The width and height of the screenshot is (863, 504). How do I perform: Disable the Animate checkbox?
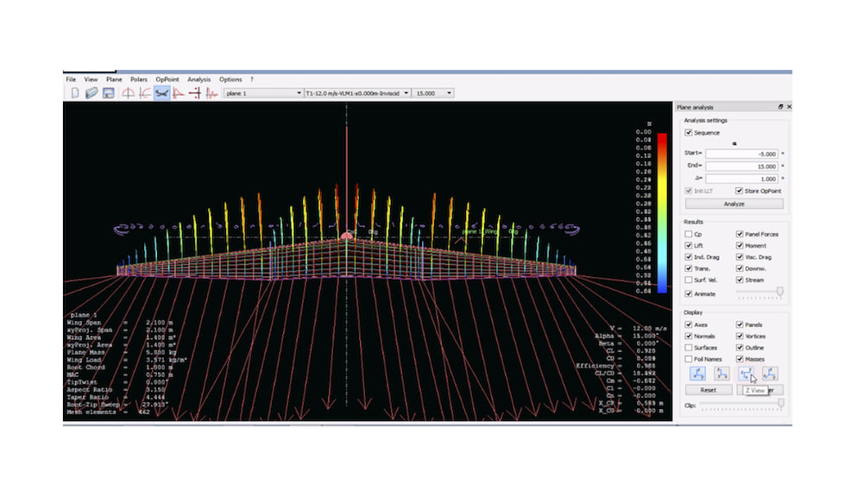tap(689, 293)
